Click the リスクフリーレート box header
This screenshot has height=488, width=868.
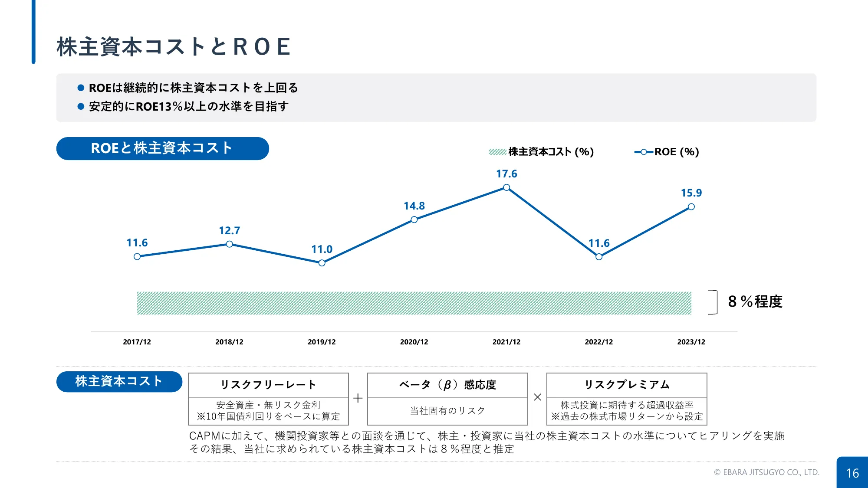point(268,385)
